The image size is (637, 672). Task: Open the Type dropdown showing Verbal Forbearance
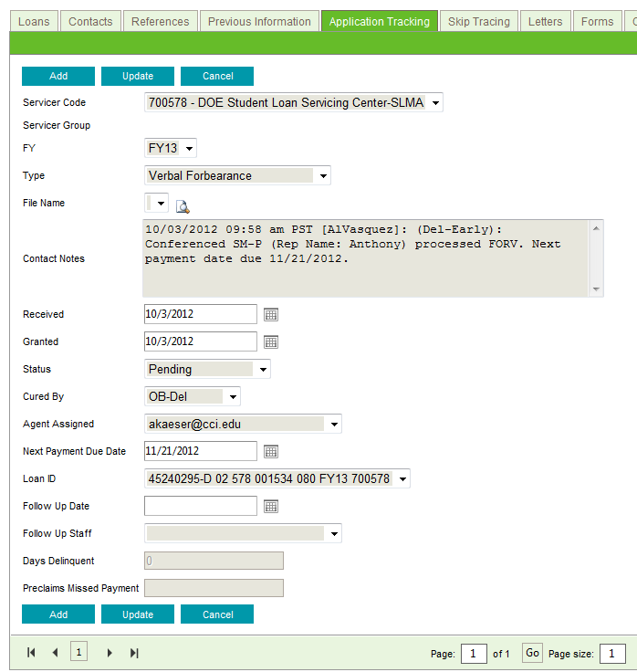pyautogui.click(x=323, y=176)
